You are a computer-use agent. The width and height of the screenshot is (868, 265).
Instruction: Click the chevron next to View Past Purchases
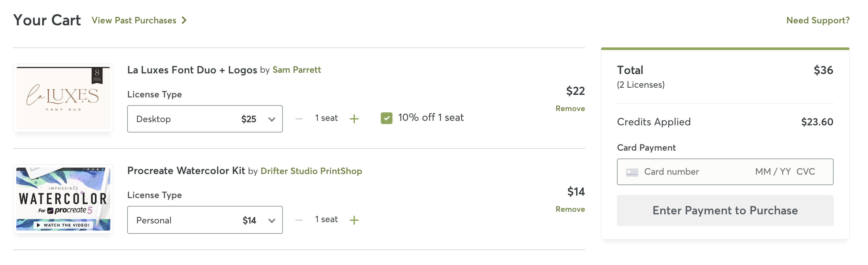pos(184,20)
